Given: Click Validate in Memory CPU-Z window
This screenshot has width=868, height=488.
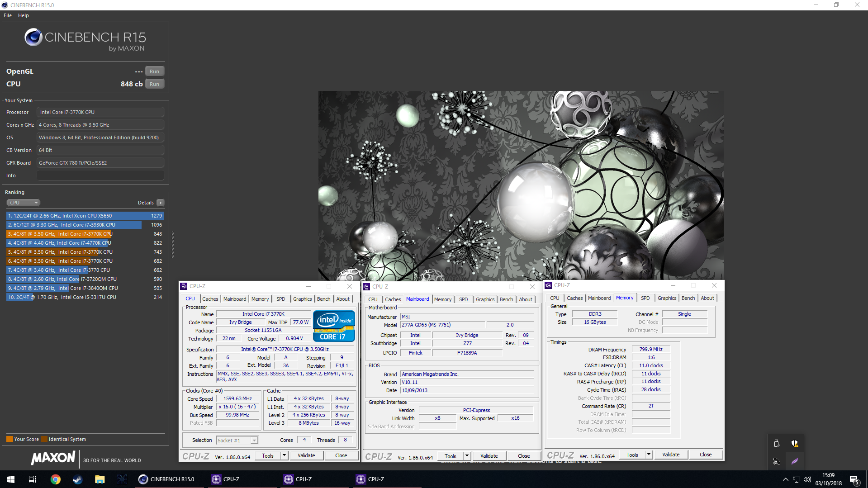Looking at the screenshot, I should coord(671,455).
